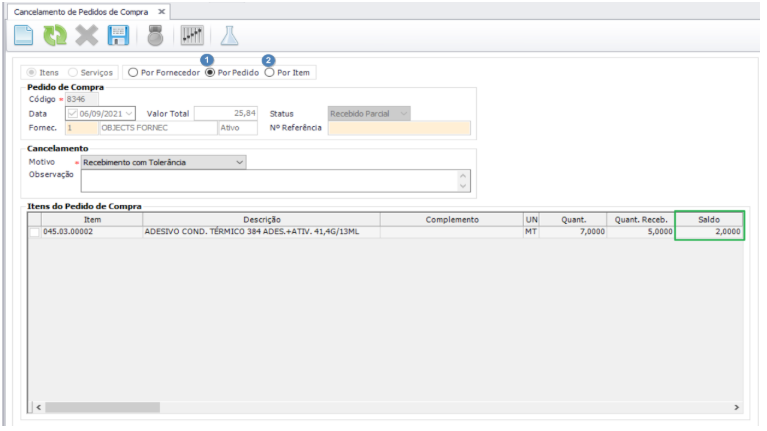
Task: Click the laboratory flask toolbar icon
Action: click(229, 35)
